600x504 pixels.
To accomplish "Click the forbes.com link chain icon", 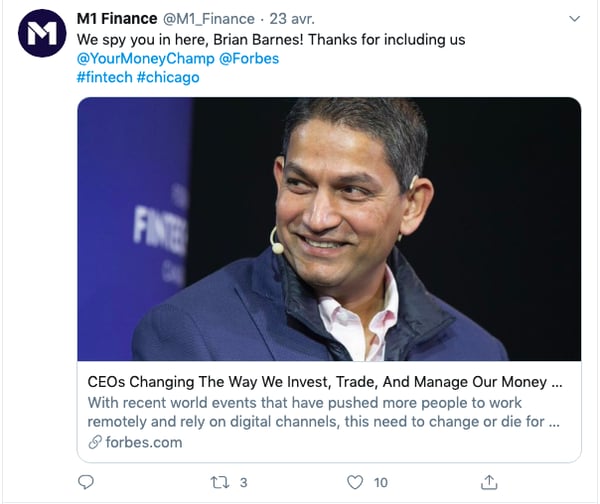I will point(95,442).
